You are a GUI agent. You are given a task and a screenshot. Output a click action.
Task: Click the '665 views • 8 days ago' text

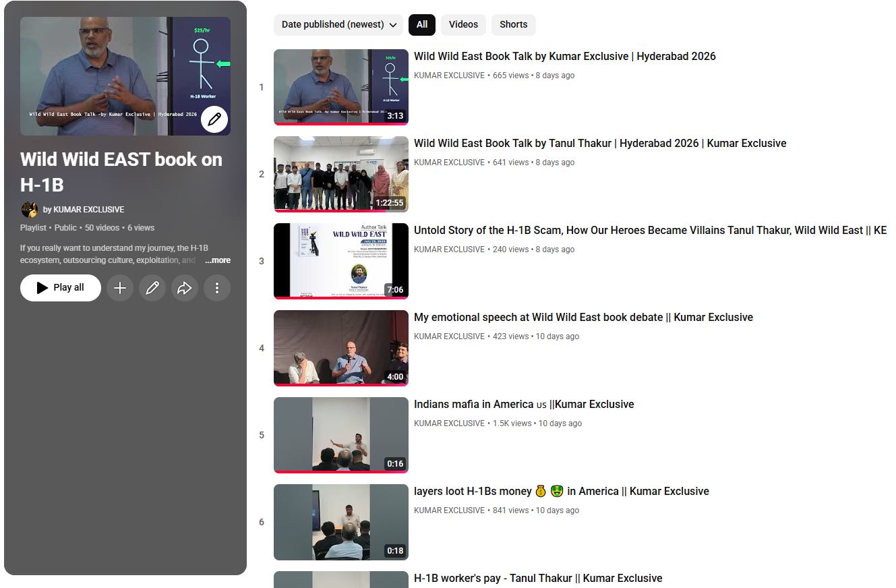pyautogui.click(x=534, y=76)
